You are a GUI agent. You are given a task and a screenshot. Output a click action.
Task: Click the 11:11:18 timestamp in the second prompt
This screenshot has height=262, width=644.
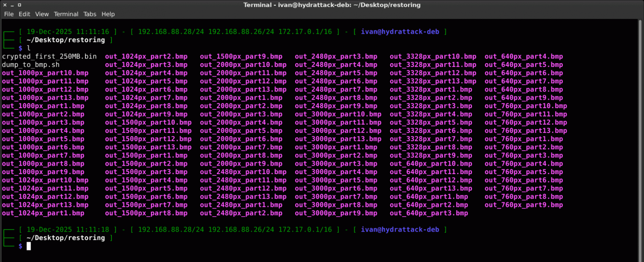[93, 229]
